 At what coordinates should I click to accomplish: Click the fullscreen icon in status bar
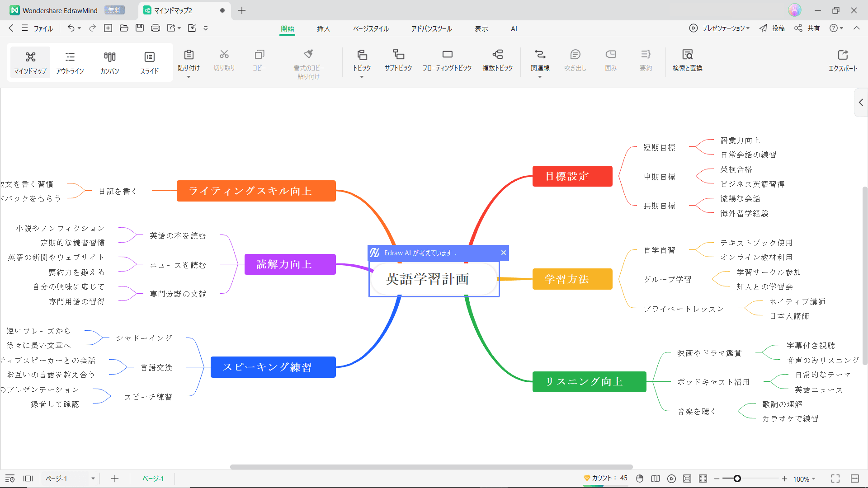835,479
